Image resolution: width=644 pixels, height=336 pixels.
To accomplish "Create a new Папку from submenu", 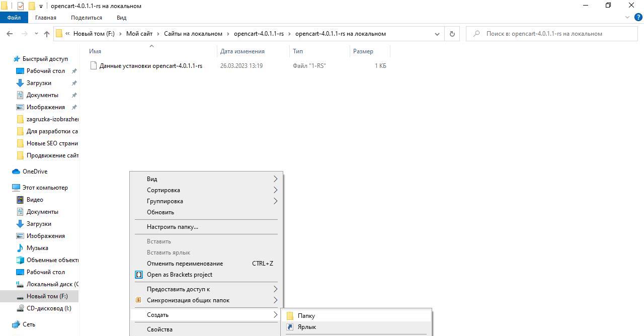I will [306, 316].
